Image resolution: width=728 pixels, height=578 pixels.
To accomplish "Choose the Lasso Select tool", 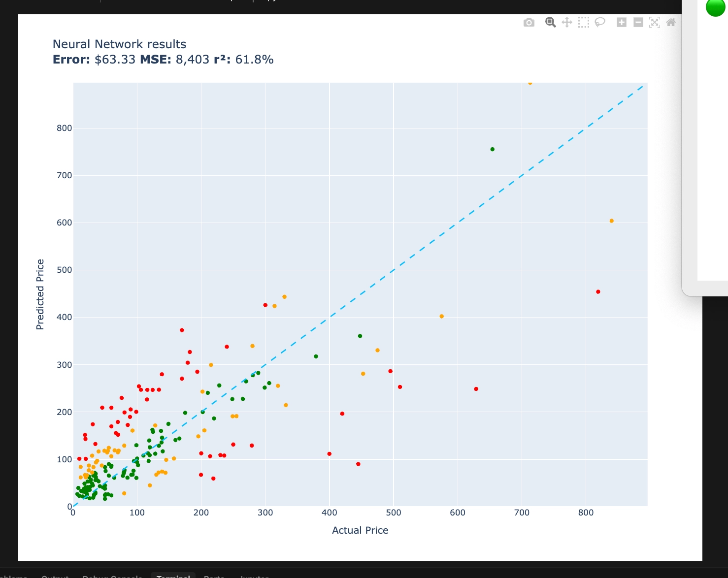I will click(x=600, y=22).
